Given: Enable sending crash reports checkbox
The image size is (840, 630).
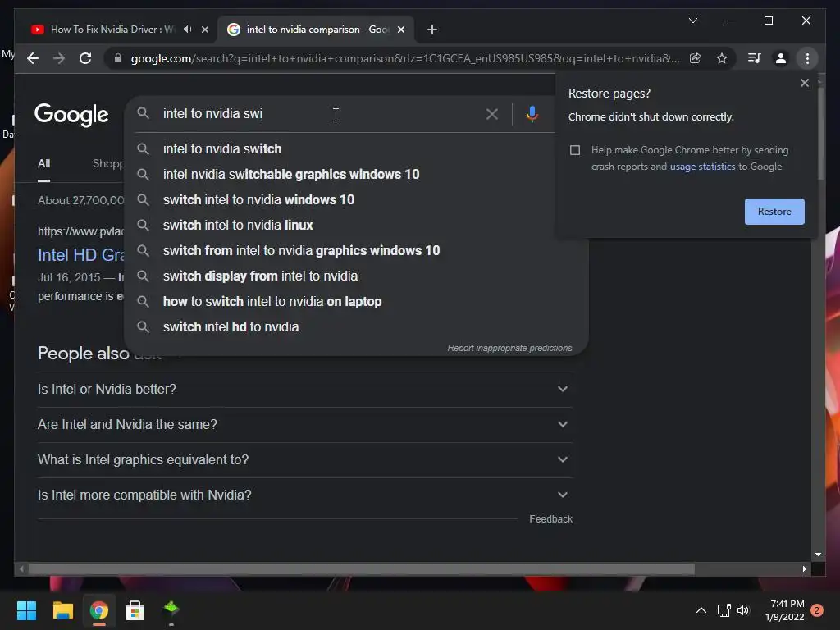Looking at the screenshot, I should coord(575,150).
